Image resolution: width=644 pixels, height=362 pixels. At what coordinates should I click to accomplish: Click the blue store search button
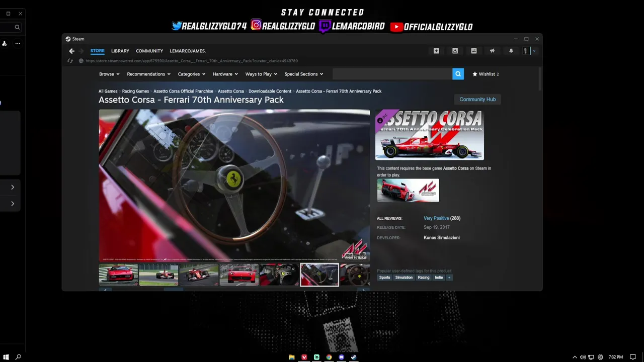(458, 74)
